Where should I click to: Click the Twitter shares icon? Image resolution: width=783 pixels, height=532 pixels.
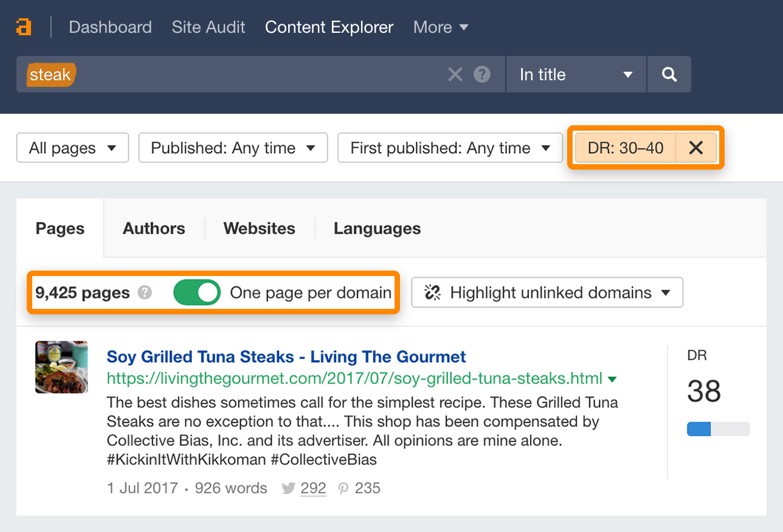pyautogui.click(x=289, y=488)
